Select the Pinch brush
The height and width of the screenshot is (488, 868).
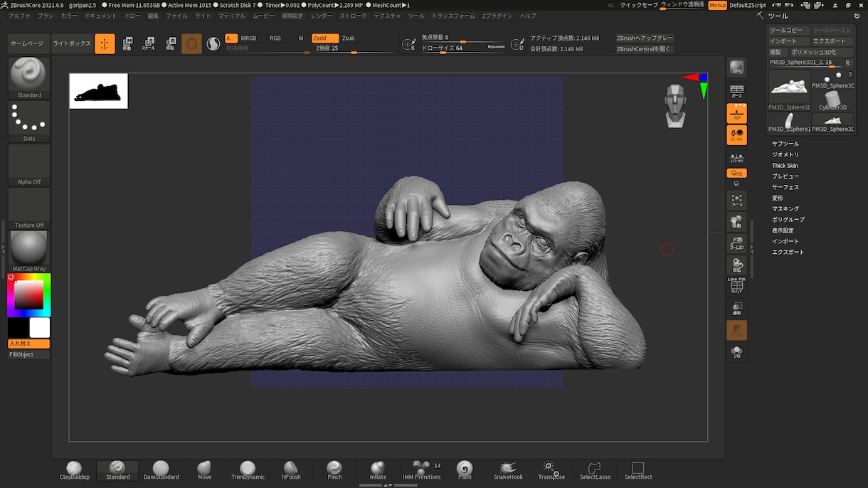tap(334, 470)
